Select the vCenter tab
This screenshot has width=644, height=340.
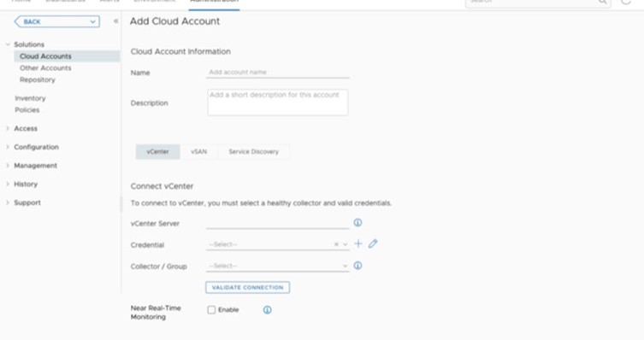coord(157,152)
